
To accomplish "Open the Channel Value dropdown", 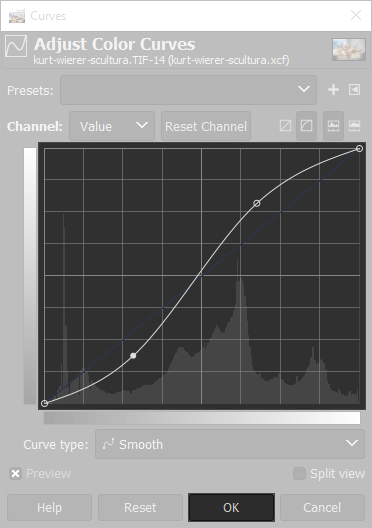I will point(112,126).
